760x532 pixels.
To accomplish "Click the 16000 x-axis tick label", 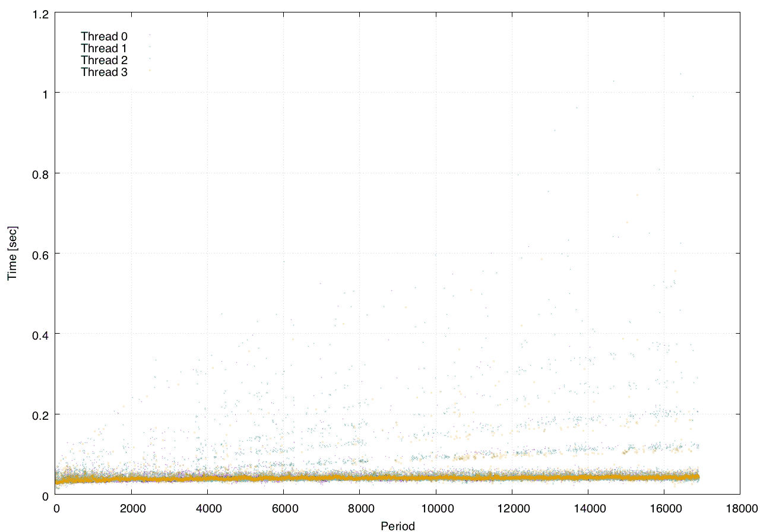I will 664,508.
